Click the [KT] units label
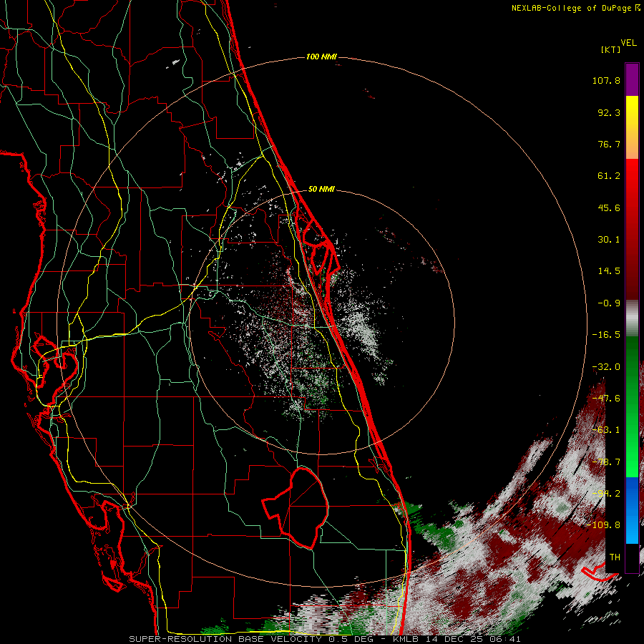644x644 pixels. coord(611,49)
